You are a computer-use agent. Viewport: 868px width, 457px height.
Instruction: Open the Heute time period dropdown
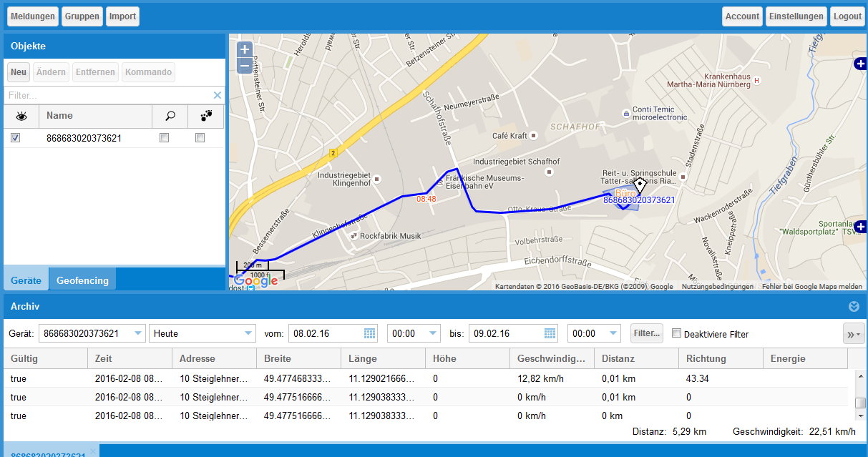click(248, 333)
